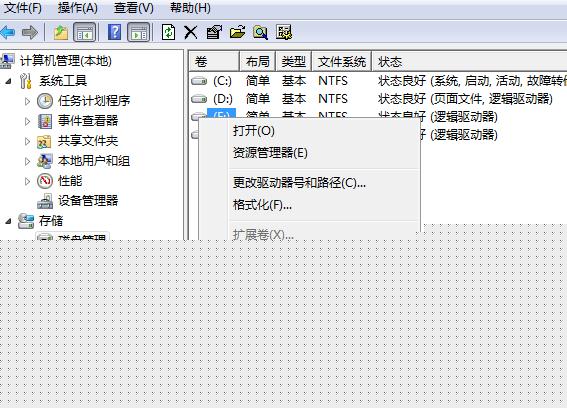Image resolution: width=567 pixels, height=408 pixels.
Task: Sort by the 类型 column header
Action: pyautogui.click(x=293, y=61)
